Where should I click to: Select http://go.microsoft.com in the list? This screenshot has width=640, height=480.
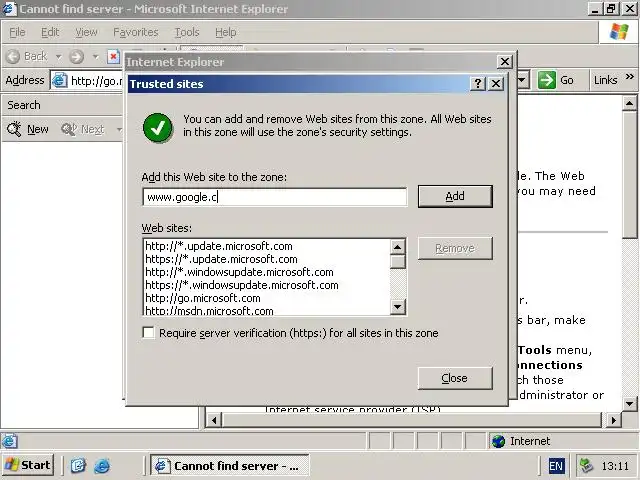203,298
